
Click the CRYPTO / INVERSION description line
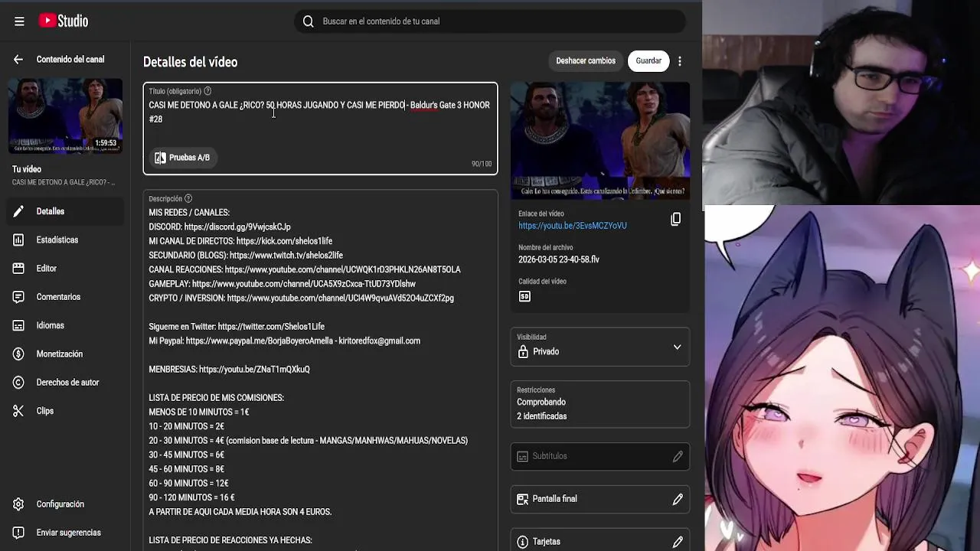(302, 298)
